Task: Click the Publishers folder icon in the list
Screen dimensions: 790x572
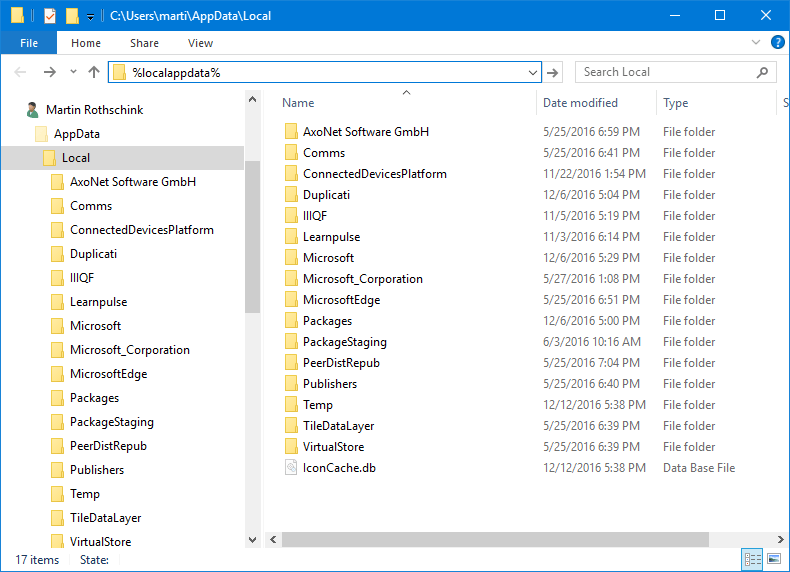Action: (x=291, y=384)
